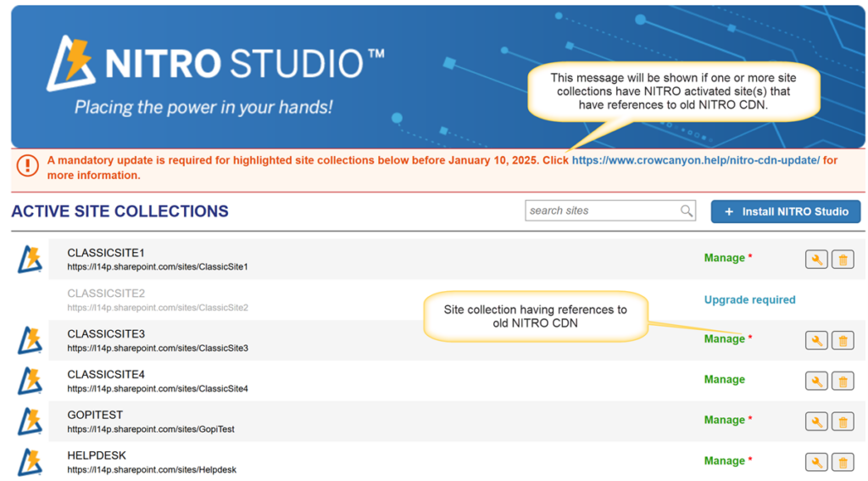Open the ClassicSite3 SharePoint URL
The width and height of the screenshot is (868, 481).
click(x=158, y=349)
